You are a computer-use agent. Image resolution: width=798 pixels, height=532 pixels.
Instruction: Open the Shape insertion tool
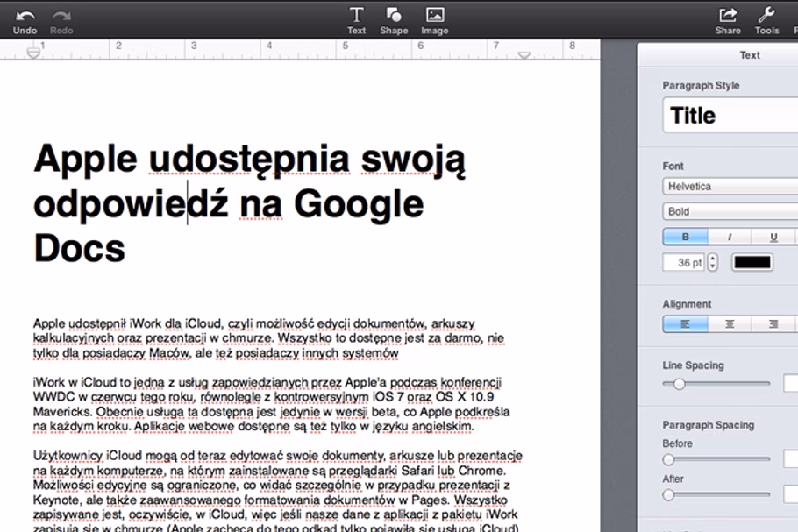[394, 15]
